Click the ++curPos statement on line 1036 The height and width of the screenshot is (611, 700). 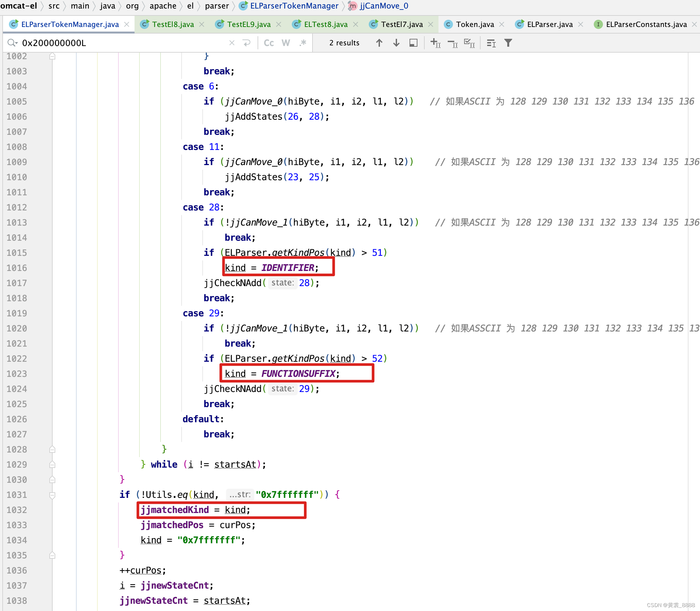[x=143, y=571]
